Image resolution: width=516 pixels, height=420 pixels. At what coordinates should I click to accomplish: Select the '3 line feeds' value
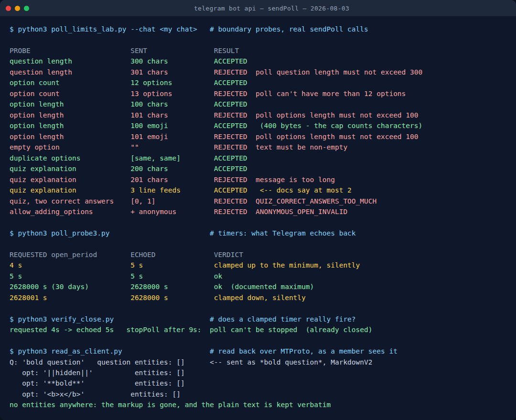[x=155, y=190]
